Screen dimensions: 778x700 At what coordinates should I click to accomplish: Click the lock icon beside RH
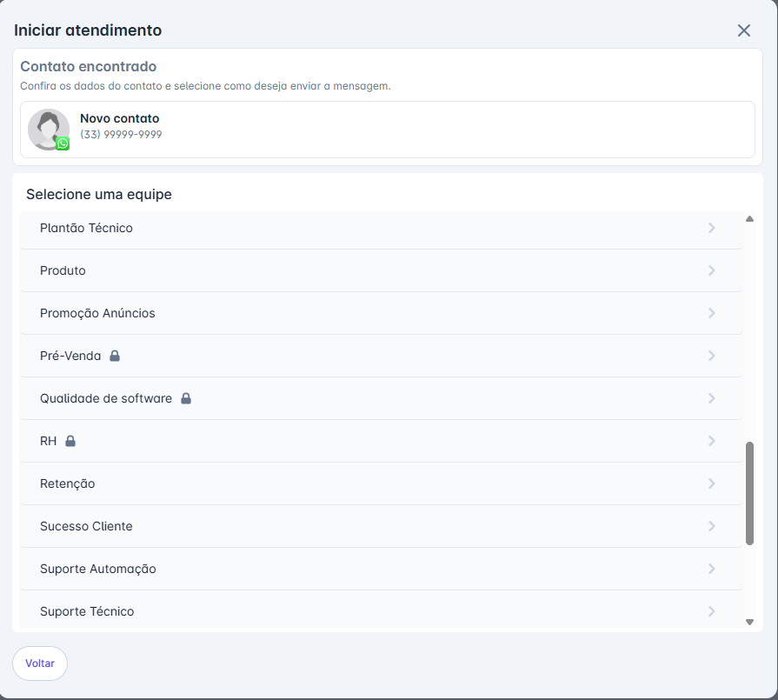click(x=70, y=441)
